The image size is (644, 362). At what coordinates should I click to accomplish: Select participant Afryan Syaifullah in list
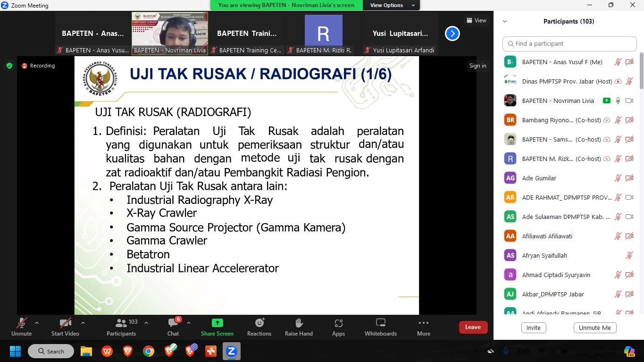click(569, 255)
